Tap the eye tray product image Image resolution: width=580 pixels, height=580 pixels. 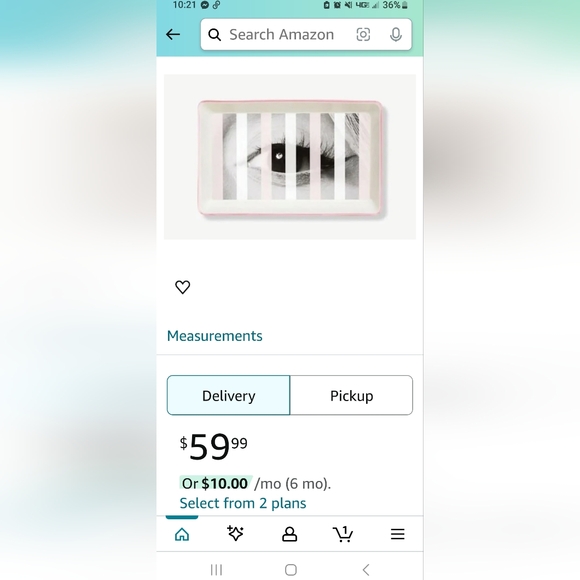290,157
